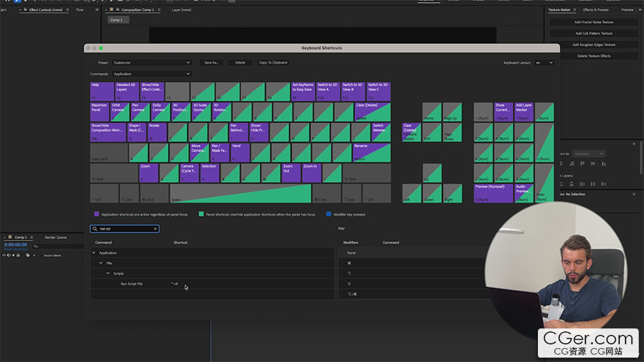Open the Preset dropdown showing Custom.txt
The height and width of the screenshot is (362, 644).
(x=151, y=63)
